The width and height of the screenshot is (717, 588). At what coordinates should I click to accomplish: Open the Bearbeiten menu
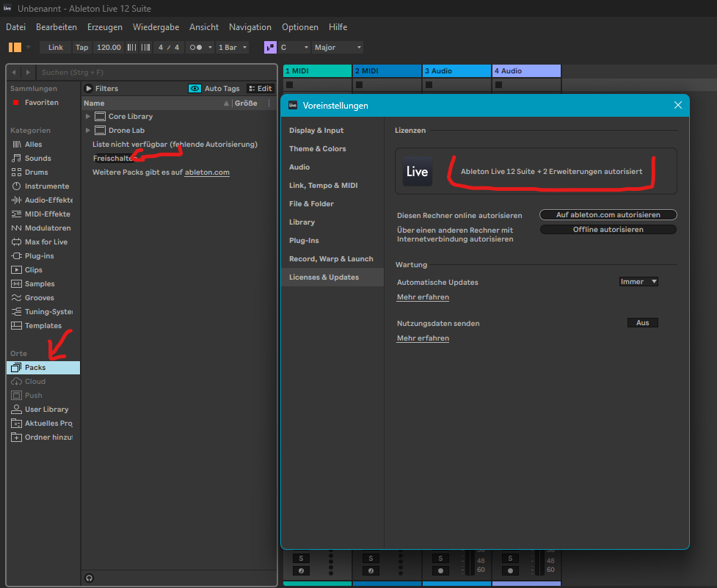click(57, 27)
